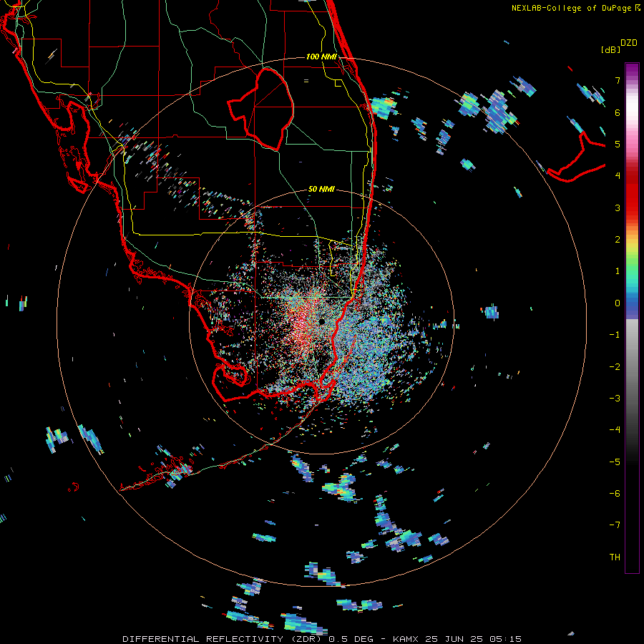The height and width of the screenshot is (644, 644).
Task: Click the -6 value on the dB scale
Action: 615,494
